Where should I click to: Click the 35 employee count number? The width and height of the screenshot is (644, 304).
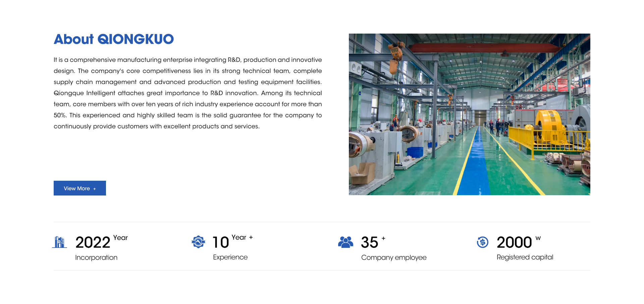[369, 243]
